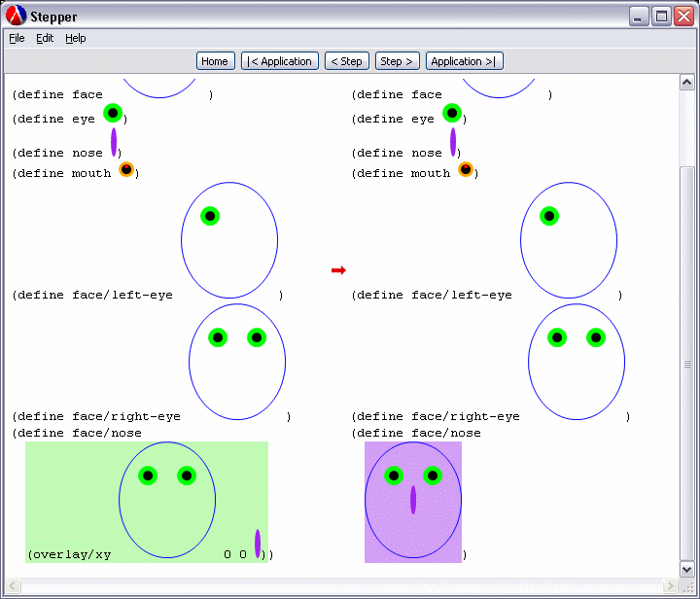Click '(define face' text in right pane

pyautogui.click(x=397, y=94)
